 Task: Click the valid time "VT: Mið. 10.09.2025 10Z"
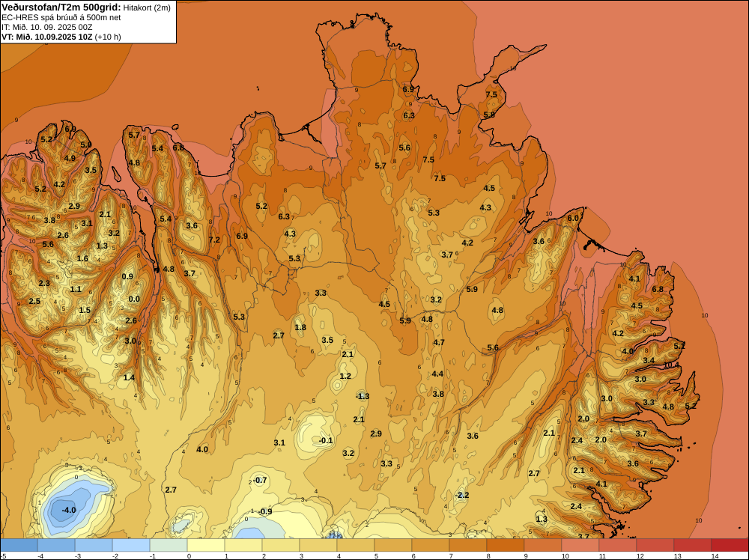46,37
